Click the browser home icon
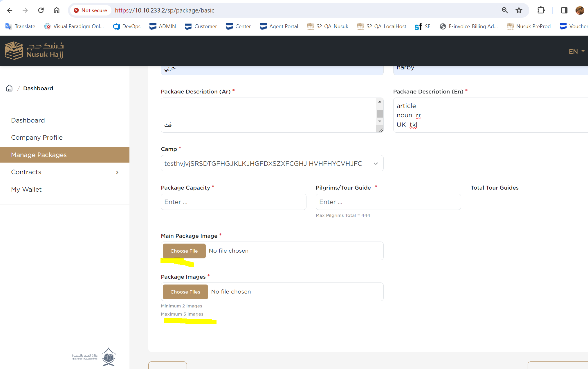The height and width of the screenshot is (369, 588). click(x=57, y=10)
